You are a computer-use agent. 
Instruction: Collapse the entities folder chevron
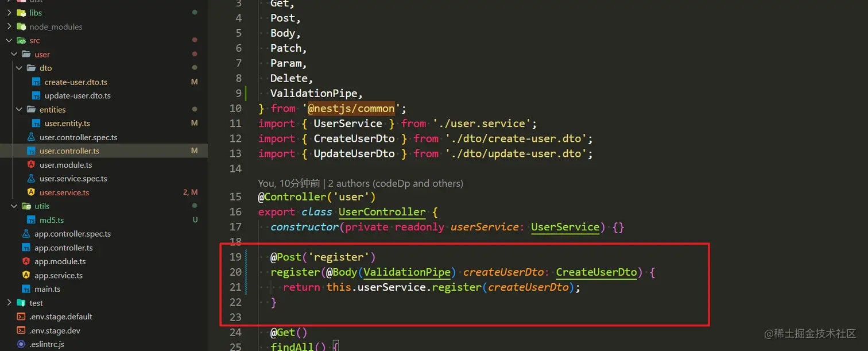point(20,109)
